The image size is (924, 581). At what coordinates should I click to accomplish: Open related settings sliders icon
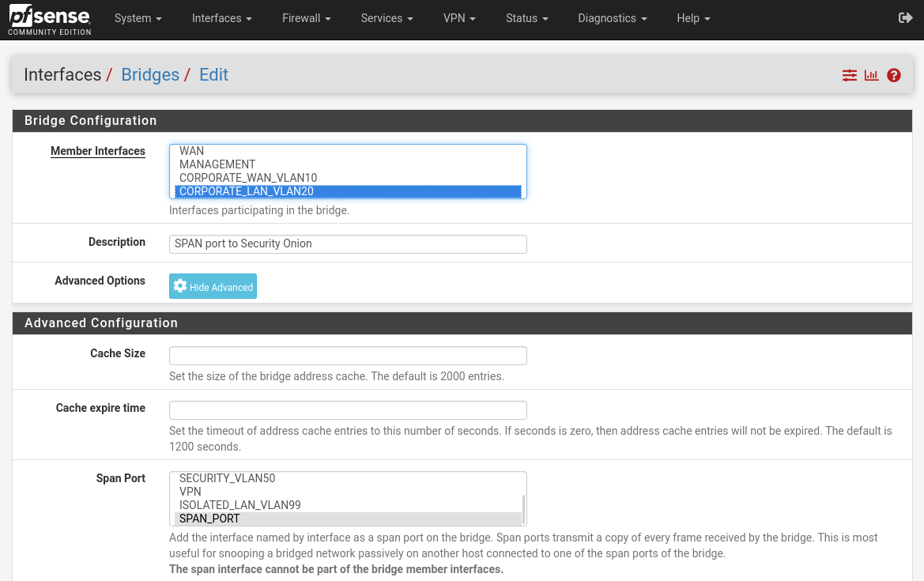coord(849,75)
